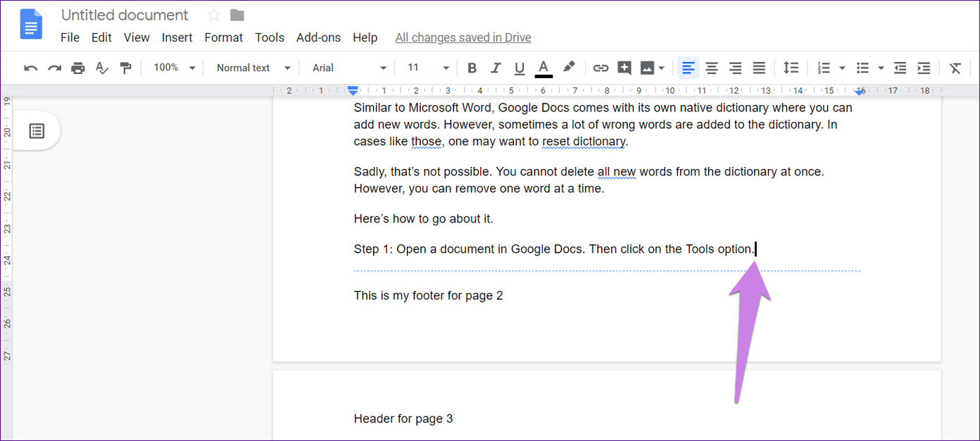980x441 pixels.
Task: Open the font size 11 dropdown
Action: click(x=428, y=68)
